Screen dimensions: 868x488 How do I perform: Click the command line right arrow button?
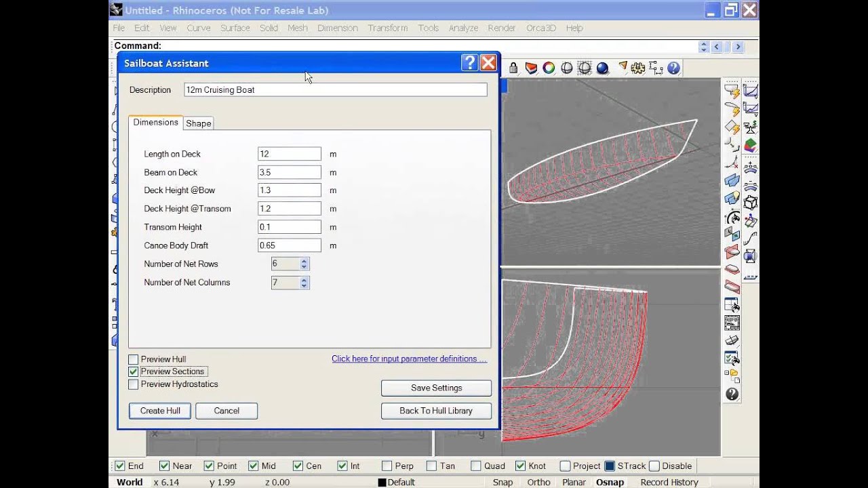pos(738,47)
